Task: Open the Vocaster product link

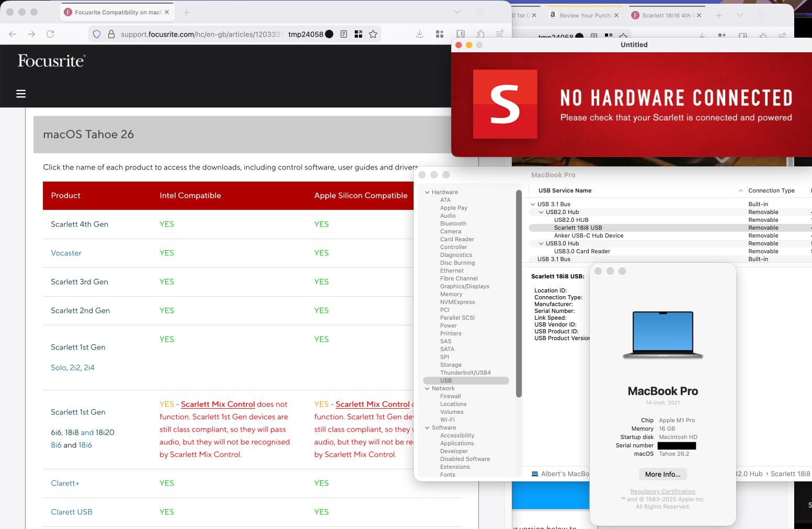Action: 66,253
